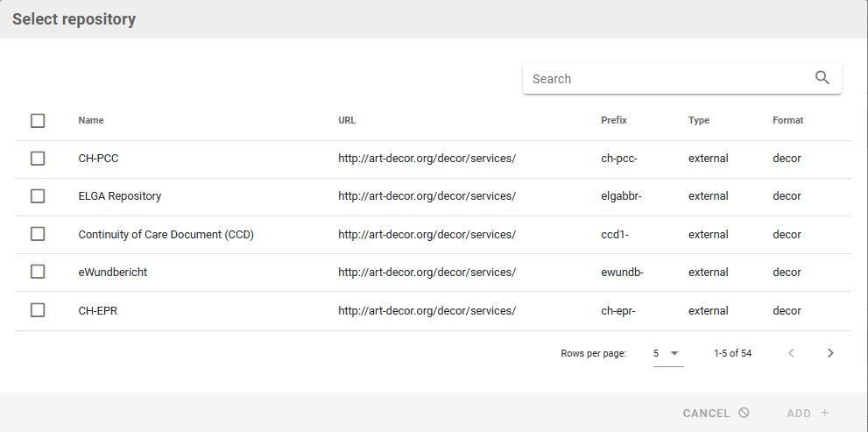Sort by the Type column header
The height and width of the screenshot is (432, 868).
(x=698, y=121)
